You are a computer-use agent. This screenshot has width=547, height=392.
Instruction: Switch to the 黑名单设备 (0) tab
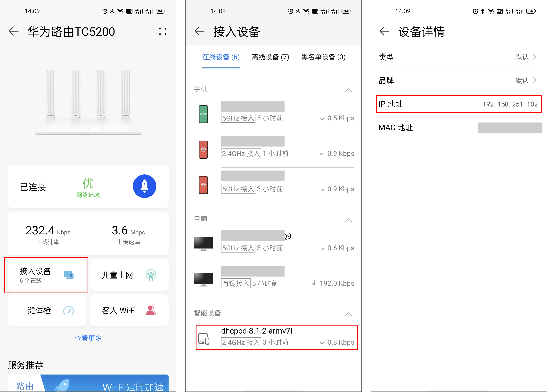tap(323, 57)
